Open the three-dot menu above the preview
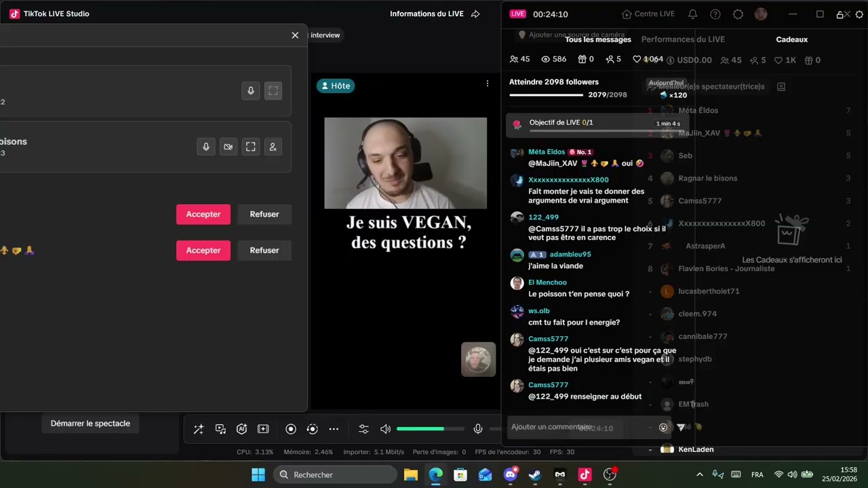 (x=487, y=83)
